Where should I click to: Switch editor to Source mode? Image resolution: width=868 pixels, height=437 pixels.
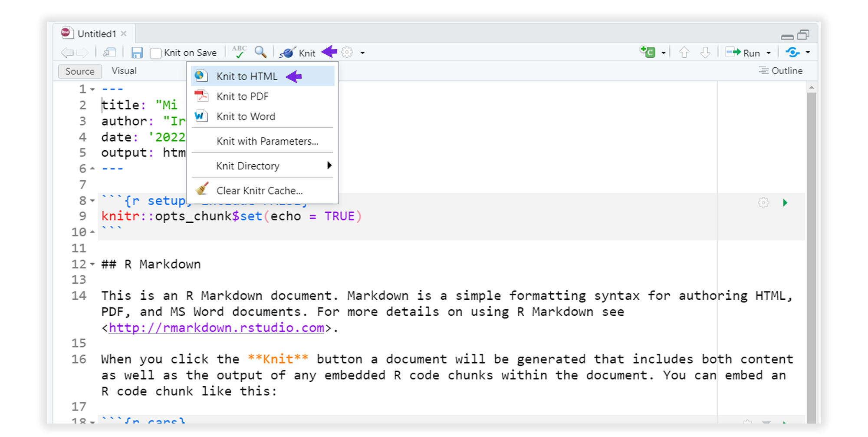point(80,71)
